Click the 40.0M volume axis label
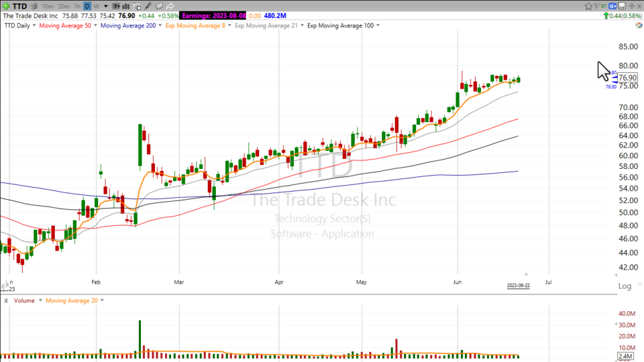This screenshot has height=362, width=644. 627,314
